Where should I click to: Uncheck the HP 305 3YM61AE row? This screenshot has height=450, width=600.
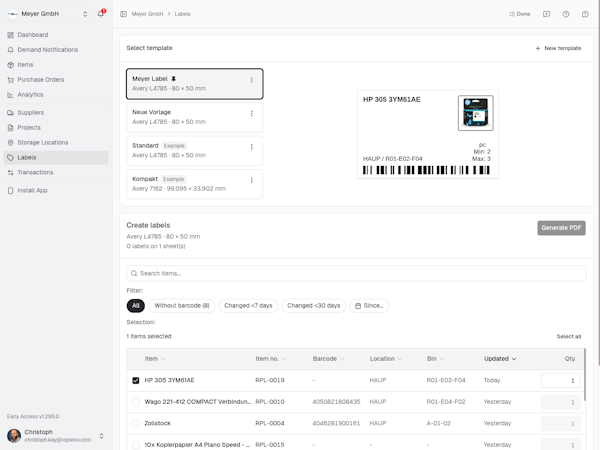(x=135, y=380)
